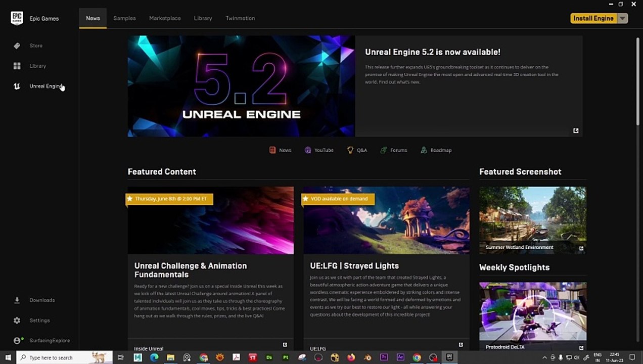Viewport: 643px width, 364px height.
Task: Open external link on Summer Wetland Environment
Action: click(x=581, y=248)
